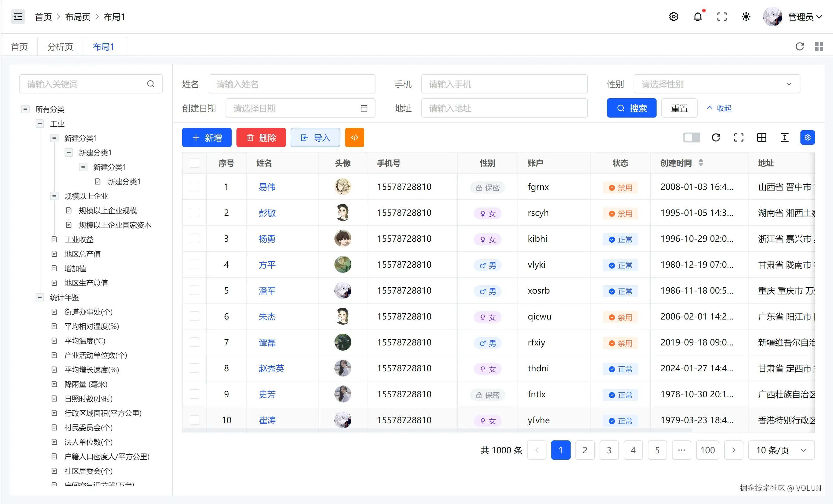The height and width of the screenshot is (504, 833).
Task: Click the orange code view button
Action: click(354, 137)
